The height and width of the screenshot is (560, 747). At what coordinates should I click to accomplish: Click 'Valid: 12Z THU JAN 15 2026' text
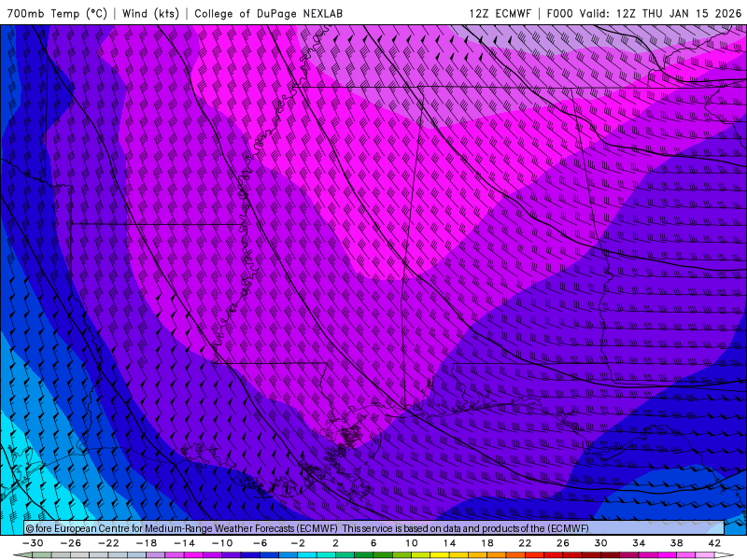[x=661, y=13]
